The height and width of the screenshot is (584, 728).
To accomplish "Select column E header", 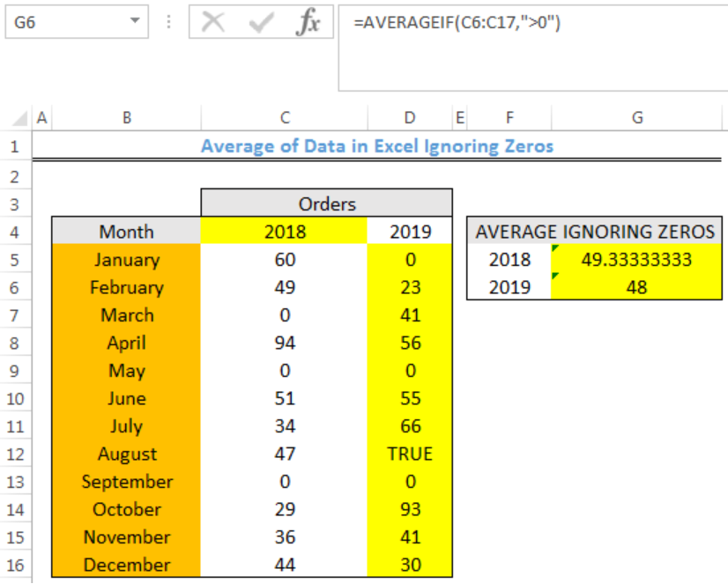I will (460, 118).
